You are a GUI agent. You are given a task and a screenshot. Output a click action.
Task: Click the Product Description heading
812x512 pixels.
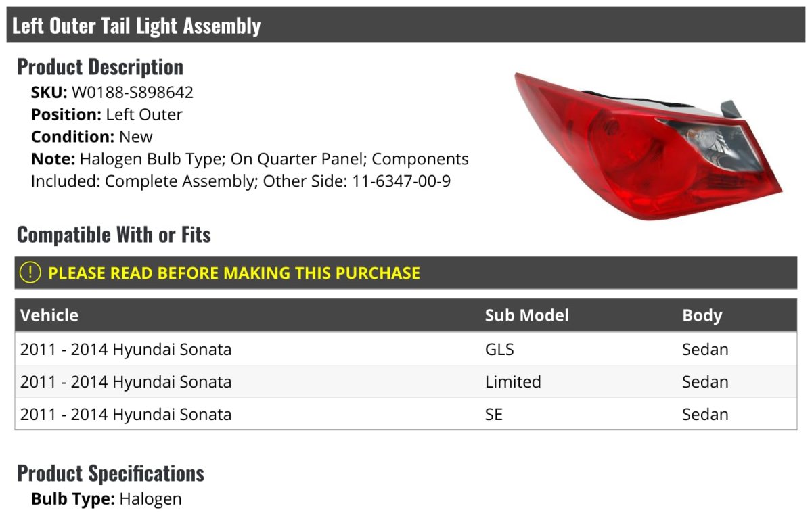(x=100, y=67)
